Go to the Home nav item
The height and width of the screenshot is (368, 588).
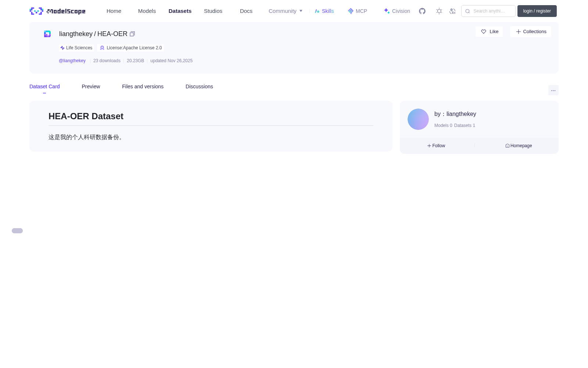(114, 11)
